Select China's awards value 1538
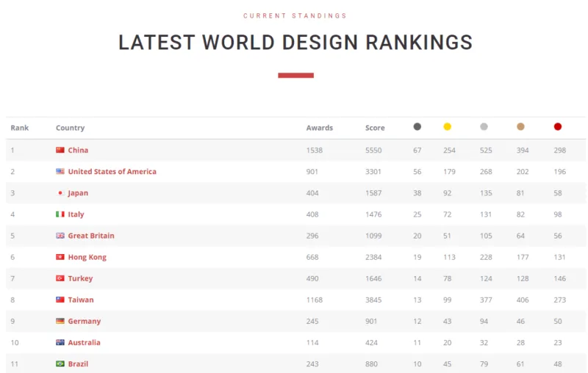588x373 pixels. click(x=315, y=151)
